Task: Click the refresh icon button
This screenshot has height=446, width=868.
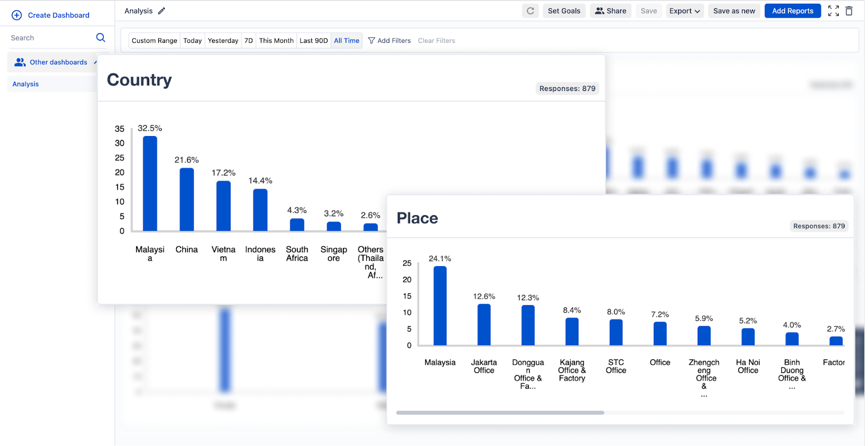Action: pos(531,11)
